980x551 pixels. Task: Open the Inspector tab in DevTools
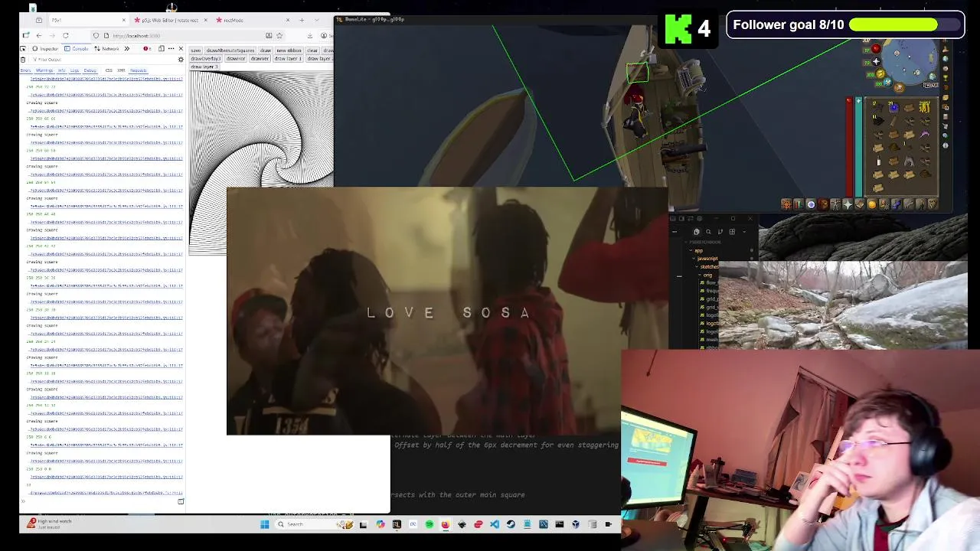point(45,49)
